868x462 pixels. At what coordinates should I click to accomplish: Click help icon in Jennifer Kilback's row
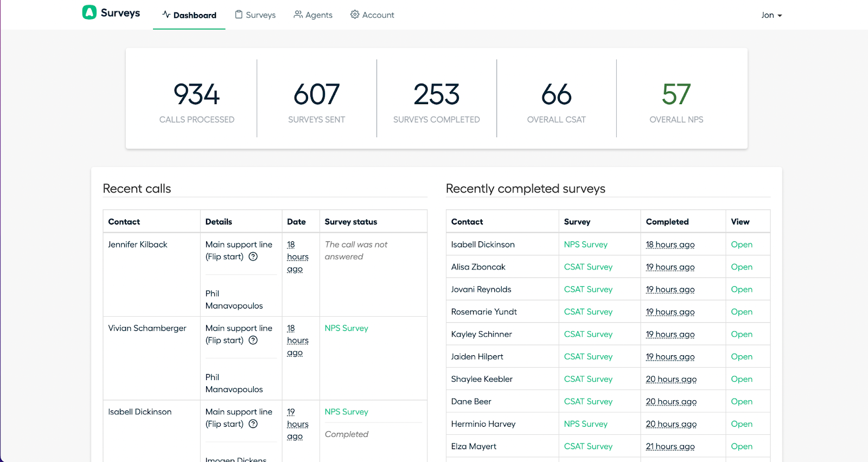(253, 257)
